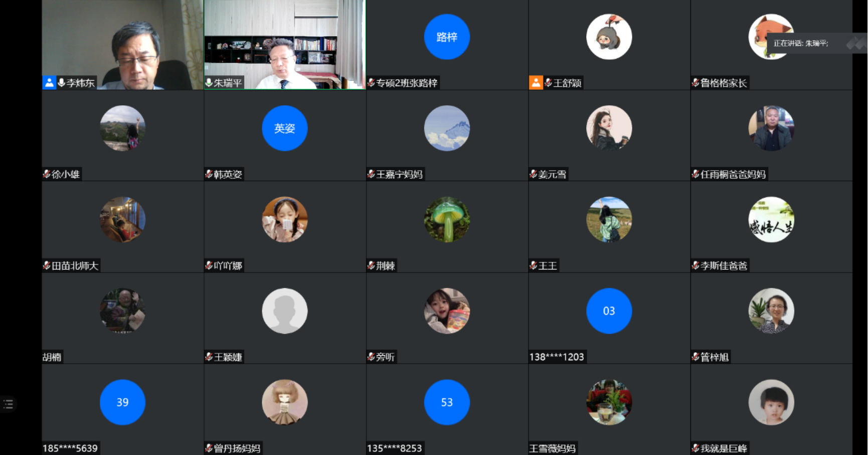The height and width of the screenshot is (455, 868).
Task: Click the blue 03 avatar circle
Action: coord(609,311)
